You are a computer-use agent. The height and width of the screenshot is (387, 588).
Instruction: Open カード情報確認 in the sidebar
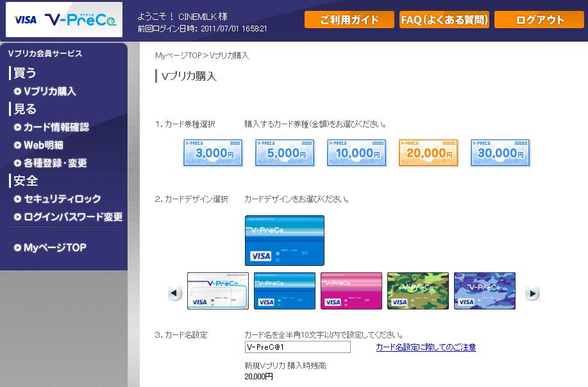point(56,127)
